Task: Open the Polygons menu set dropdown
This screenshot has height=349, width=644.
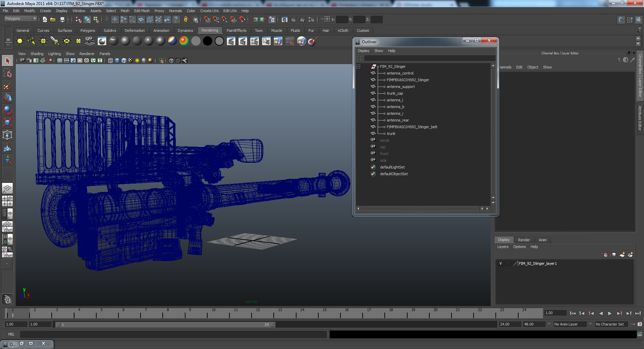Action: tap(20, 19)
